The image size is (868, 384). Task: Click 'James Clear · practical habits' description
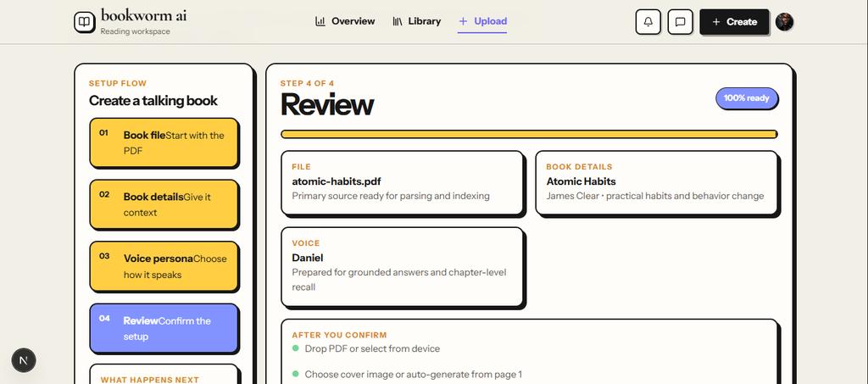(655, 196)
